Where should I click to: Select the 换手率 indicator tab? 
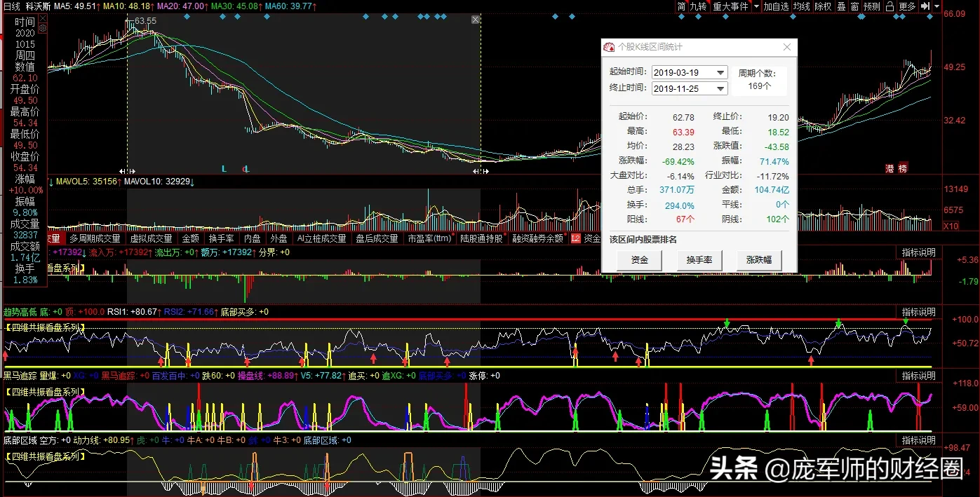pyautogui.click(x=220, y=238)
